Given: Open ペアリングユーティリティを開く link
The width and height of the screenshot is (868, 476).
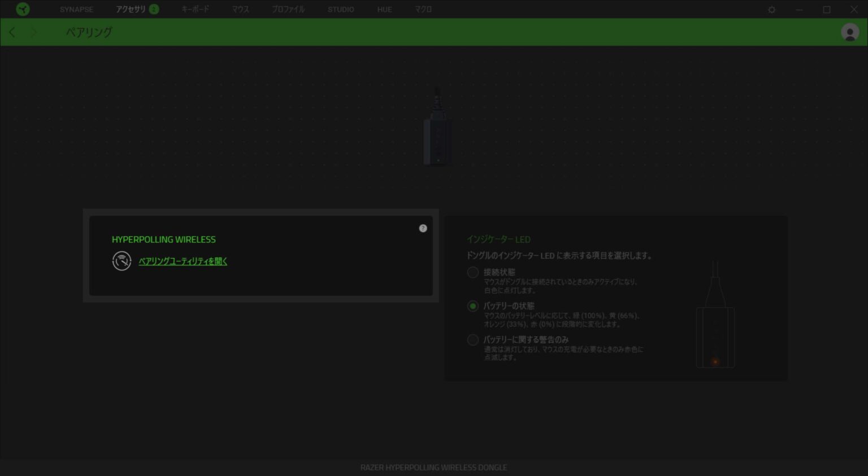Looking at the screenshot, I should coord(183,261).
